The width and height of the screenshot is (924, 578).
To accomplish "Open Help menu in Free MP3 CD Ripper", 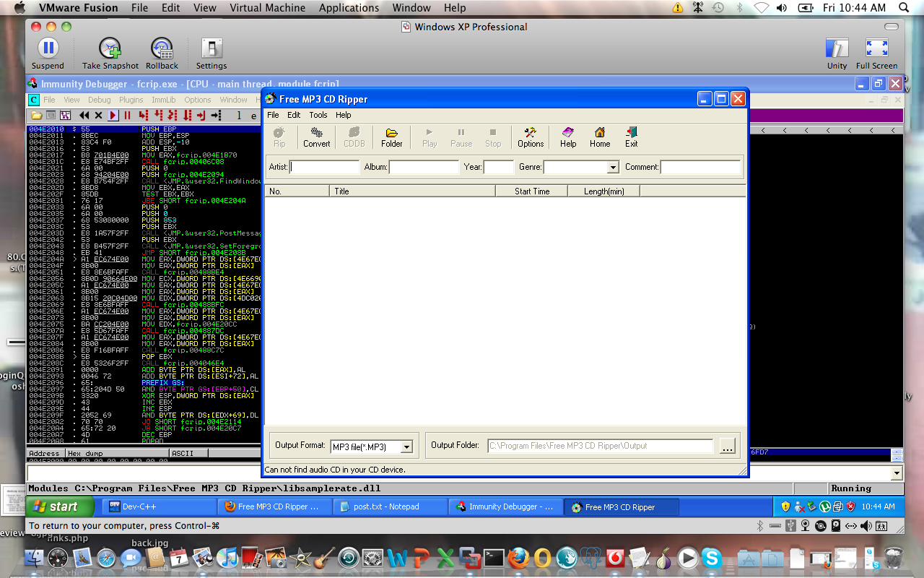I will click(x=344, y=115).
